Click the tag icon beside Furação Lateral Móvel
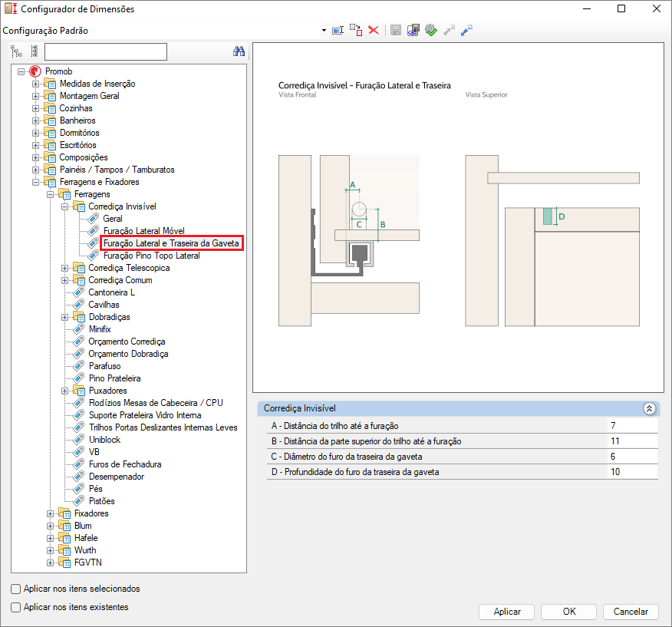The width and height of the screenshot is (672, 627). [93, 231]
